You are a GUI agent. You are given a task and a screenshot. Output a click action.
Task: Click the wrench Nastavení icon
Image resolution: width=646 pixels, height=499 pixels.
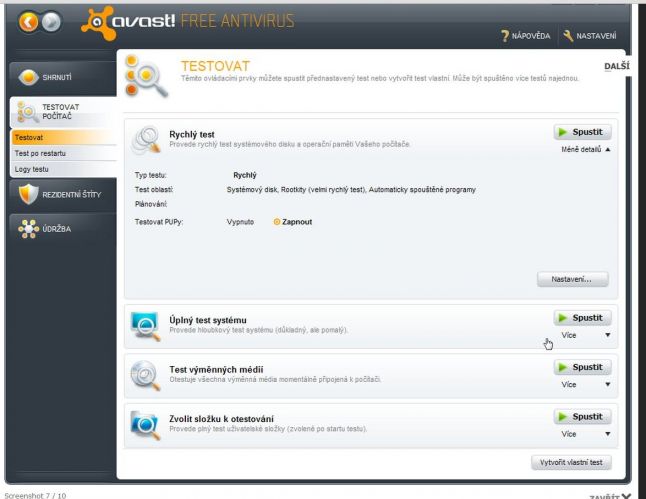[x=568, y=36]
